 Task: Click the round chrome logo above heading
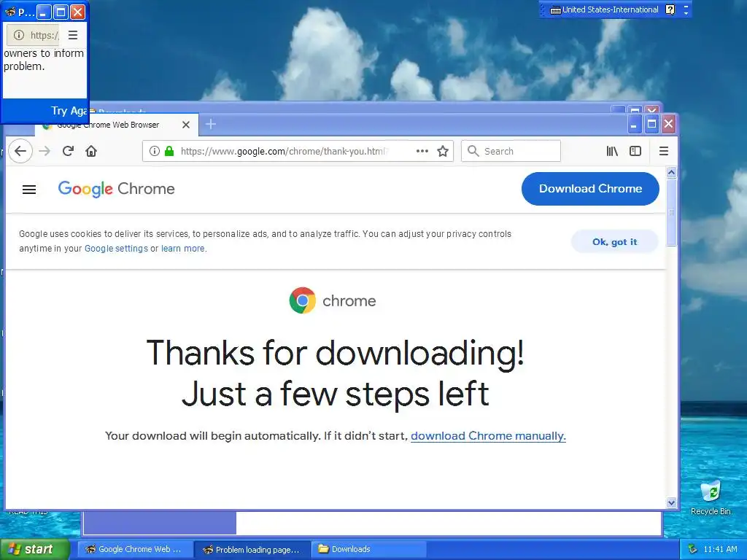tap(303, 300)
